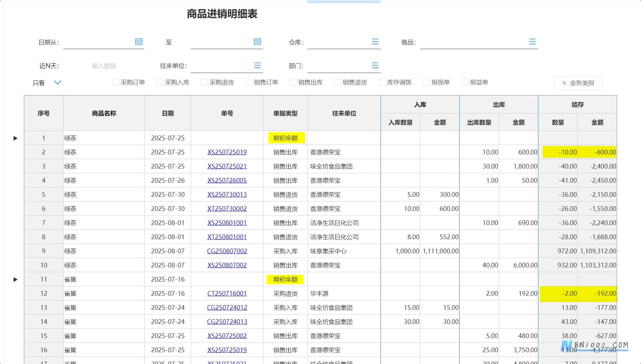Select highlighted balance cell -600.00
641x364 pixels.
point(597,152)
